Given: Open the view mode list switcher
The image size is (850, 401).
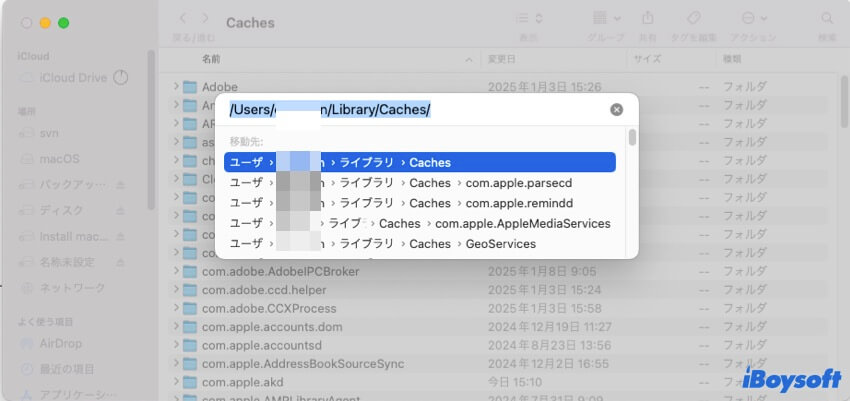Looking at the screenshot, I should click(x=529, y=19).
